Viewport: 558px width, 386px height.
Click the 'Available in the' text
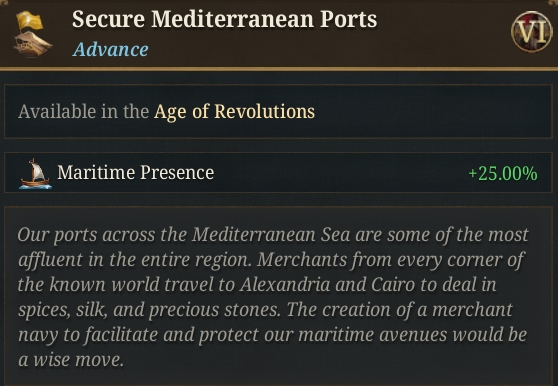(83, 112)
